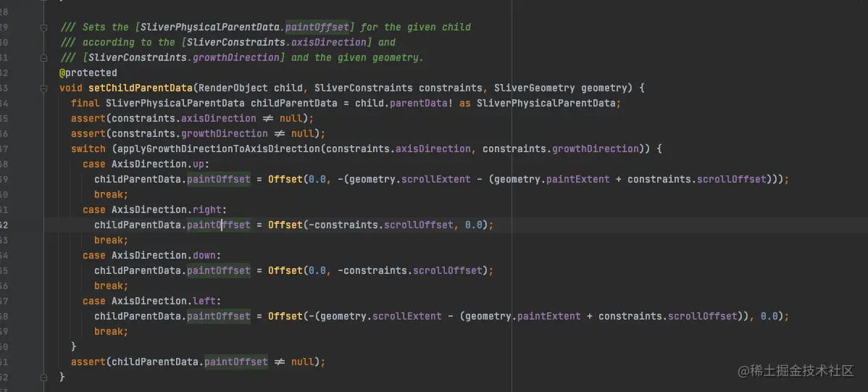The image size is (868, 392).
Task: Click "right" in case AxisDirection.right
Action: coord(207,209)
